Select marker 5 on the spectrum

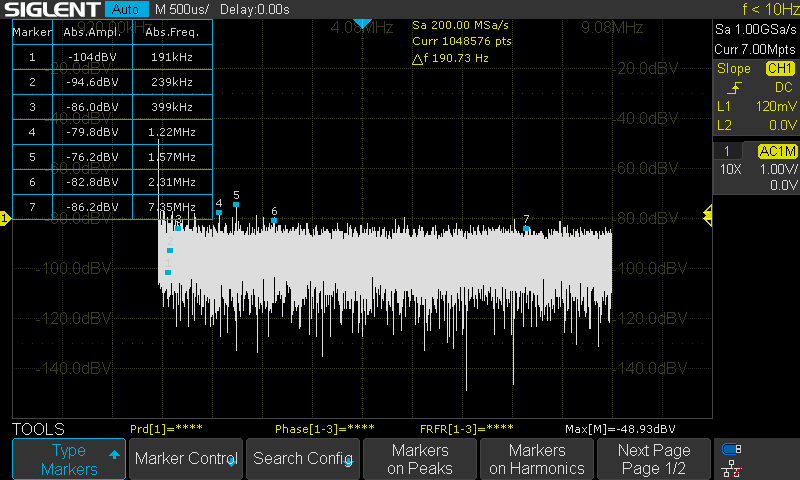[x=236, y=204]
